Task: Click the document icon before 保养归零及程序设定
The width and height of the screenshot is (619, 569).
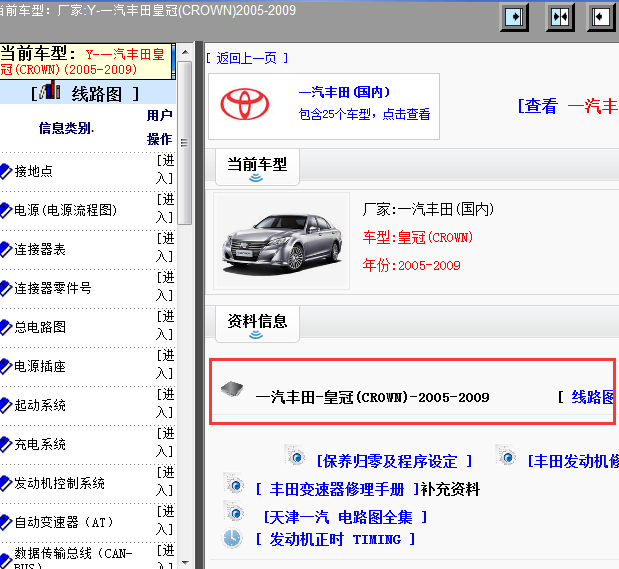Action: point(295,455)
